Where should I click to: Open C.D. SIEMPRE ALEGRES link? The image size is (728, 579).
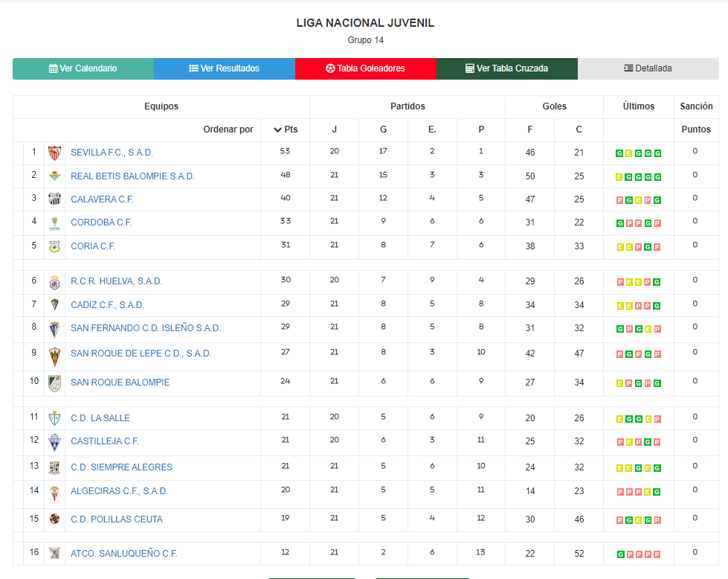coord(122,467)
